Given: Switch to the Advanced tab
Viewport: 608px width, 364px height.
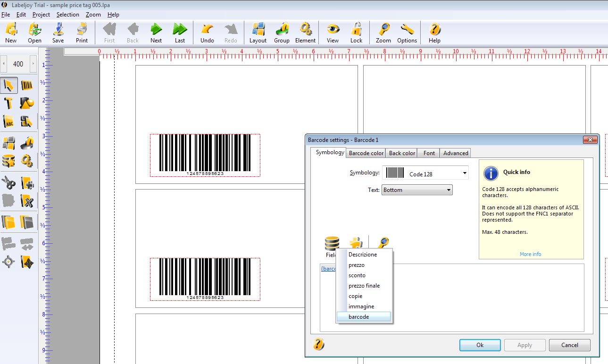Looking at the screenshot, I should pyautogui.click(x=456, y=153).
